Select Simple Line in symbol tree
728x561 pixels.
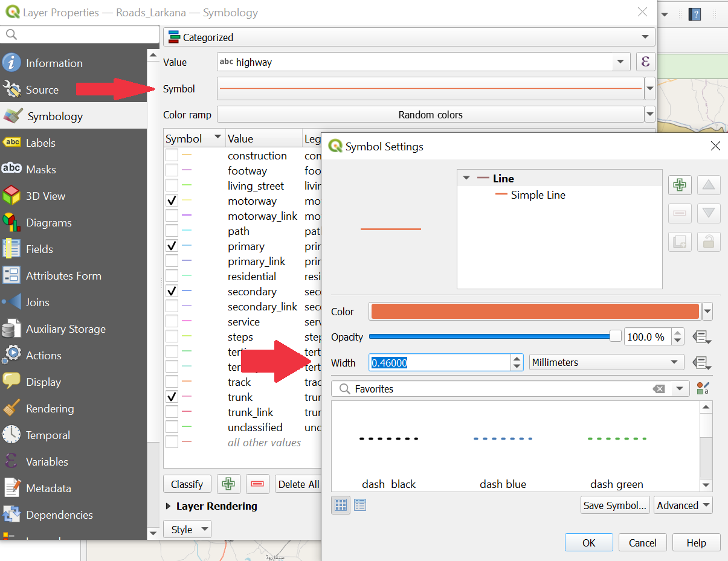coord(538,195)
